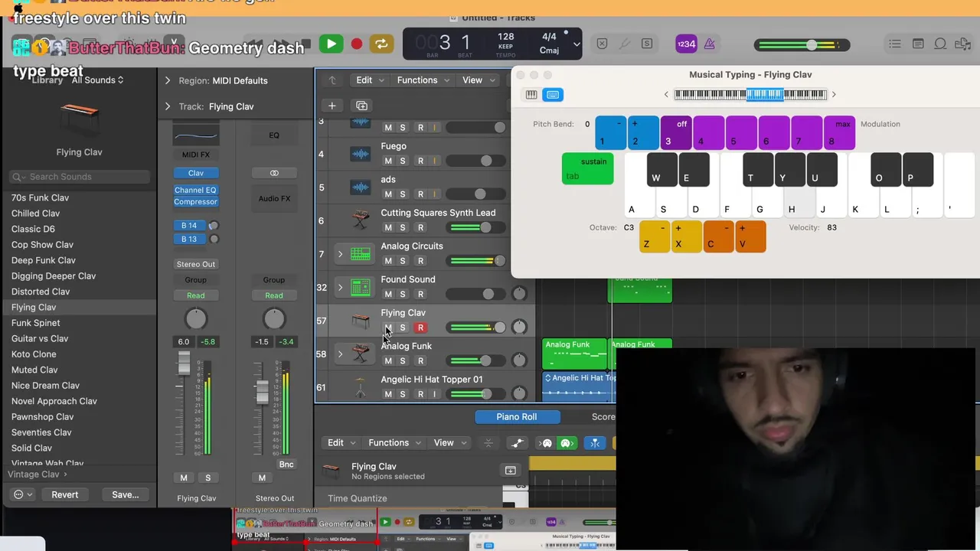Solo the Flying Clav channel strip
Viewport: 980px width, 551px height.
click(207, 478)
